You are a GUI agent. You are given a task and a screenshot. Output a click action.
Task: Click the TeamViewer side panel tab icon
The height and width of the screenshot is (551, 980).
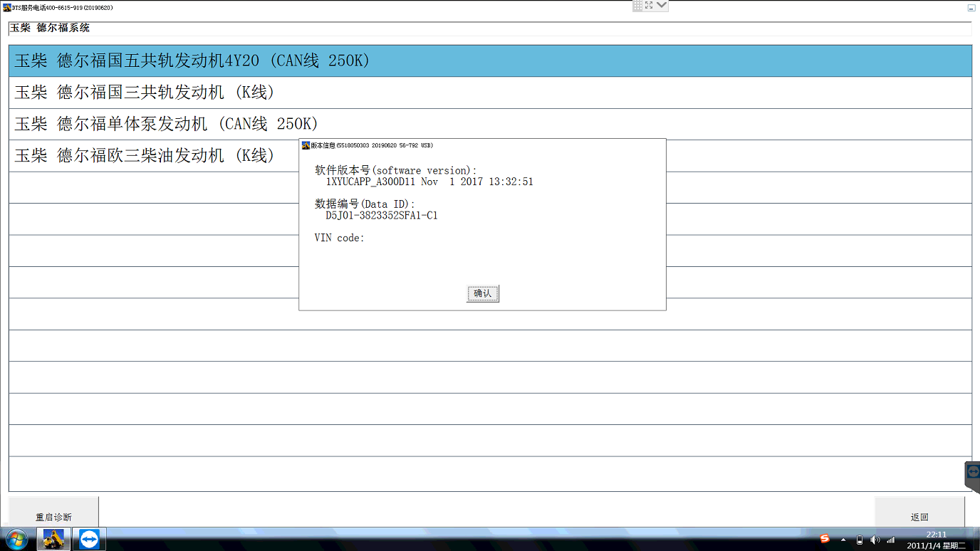973,473
